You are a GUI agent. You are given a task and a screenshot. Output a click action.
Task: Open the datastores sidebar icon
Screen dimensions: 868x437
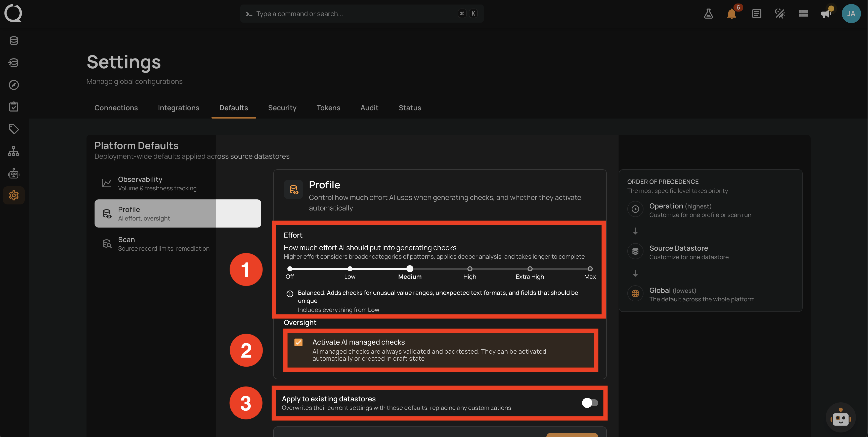click(x=14, y=41)
